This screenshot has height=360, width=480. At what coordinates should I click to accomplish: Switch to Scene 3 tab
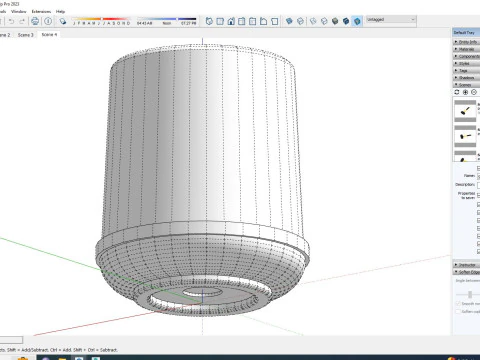(26, 35)
